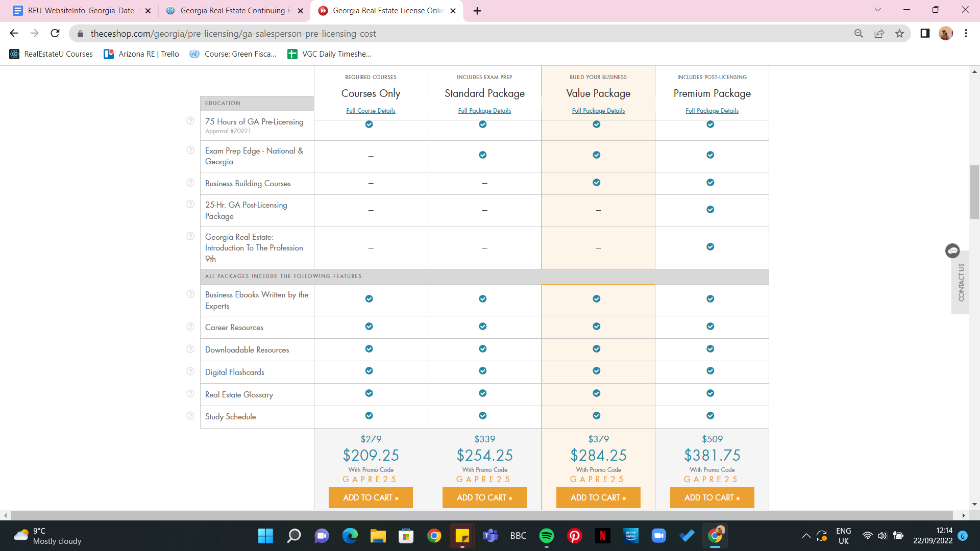Screen dimensions: 980x551
Task: Click the browser forward arrow
Action: (34, 34)
